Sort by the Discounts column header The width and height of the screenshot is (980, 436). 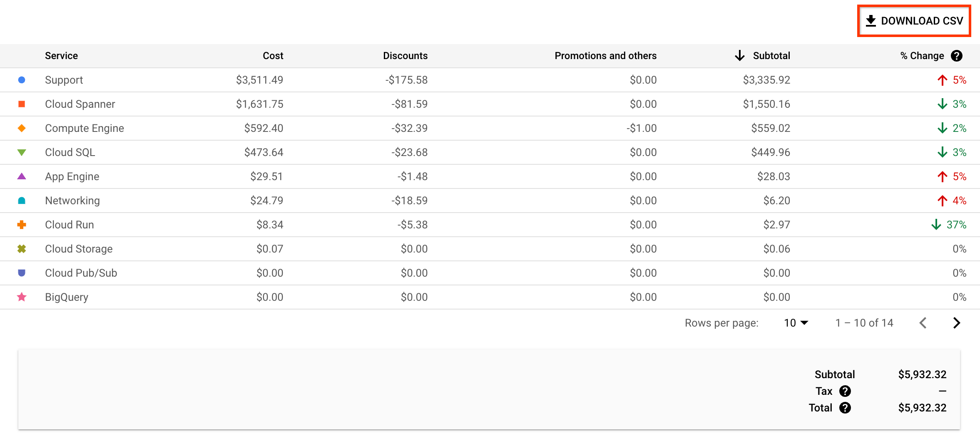point(405,56)
